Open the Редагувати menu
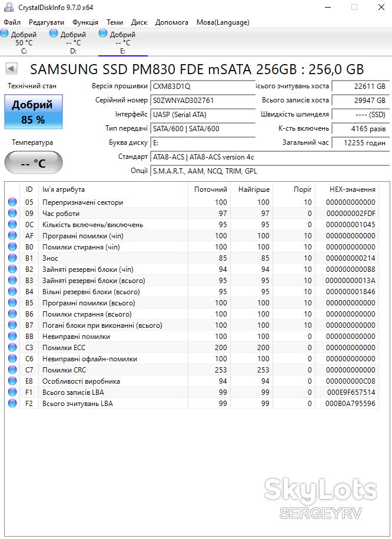 tap(46, 22)
